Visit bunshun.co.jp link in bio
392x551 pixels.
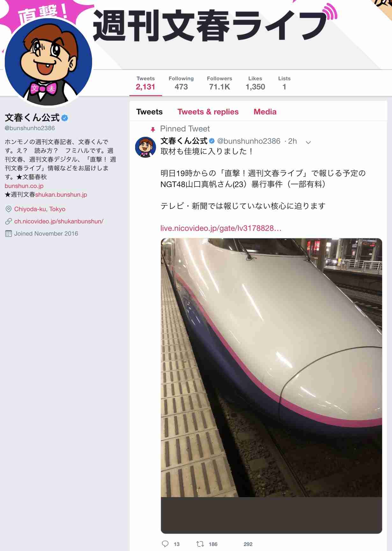(24, 186)
